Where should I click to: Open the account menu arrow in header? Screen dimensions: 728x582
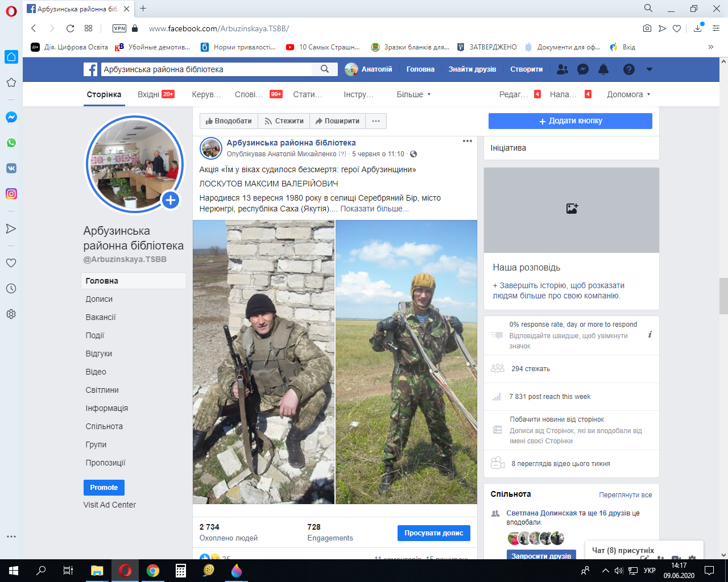[649, 69]
